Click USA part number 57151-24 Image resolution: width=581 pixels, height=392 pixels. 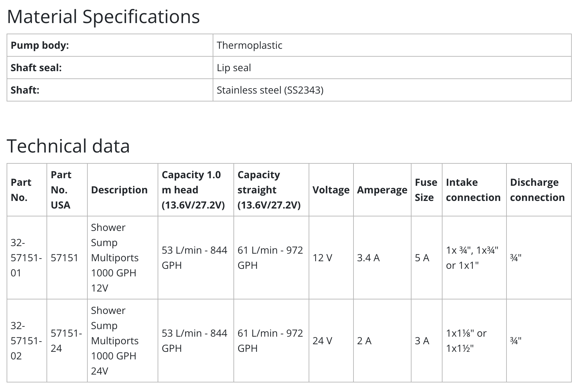(x=66, y=341)
